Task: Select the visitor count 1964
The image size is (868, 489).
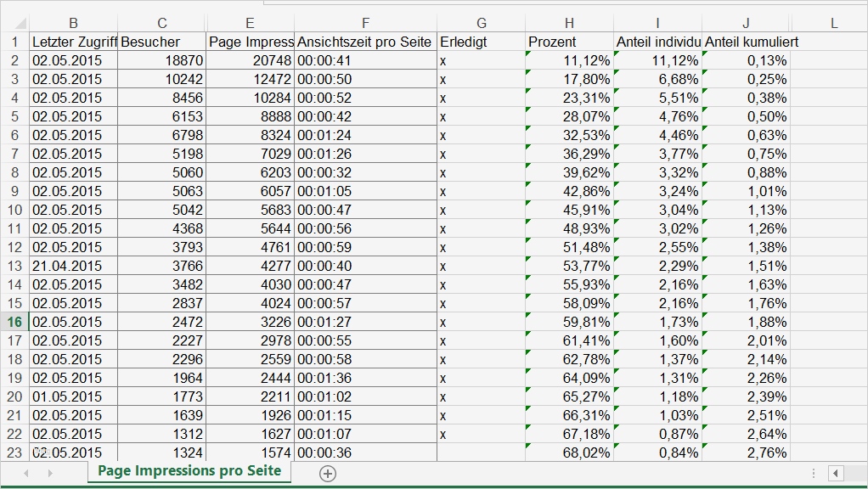Action: [x=161, y=378]
